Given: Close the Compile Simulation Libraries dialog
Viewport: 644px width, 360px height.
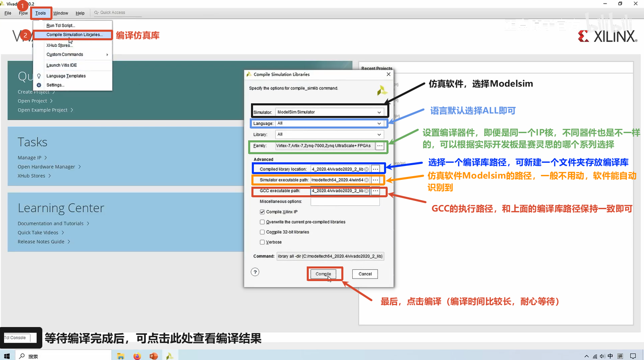Looking at the screenshot, I should (x=389, y=74).
